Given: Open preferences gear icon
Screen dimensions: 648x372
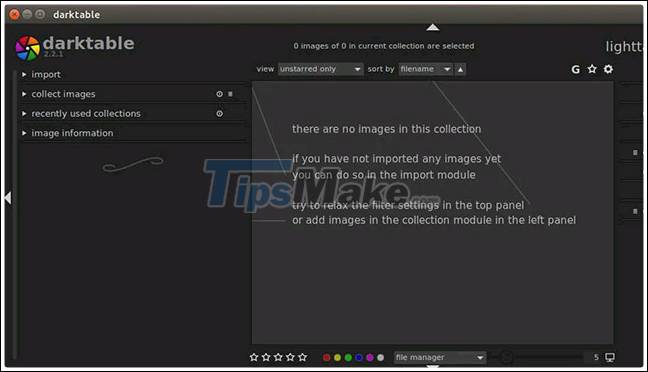Looking at the screenshot, I should (x=608, y=69).
